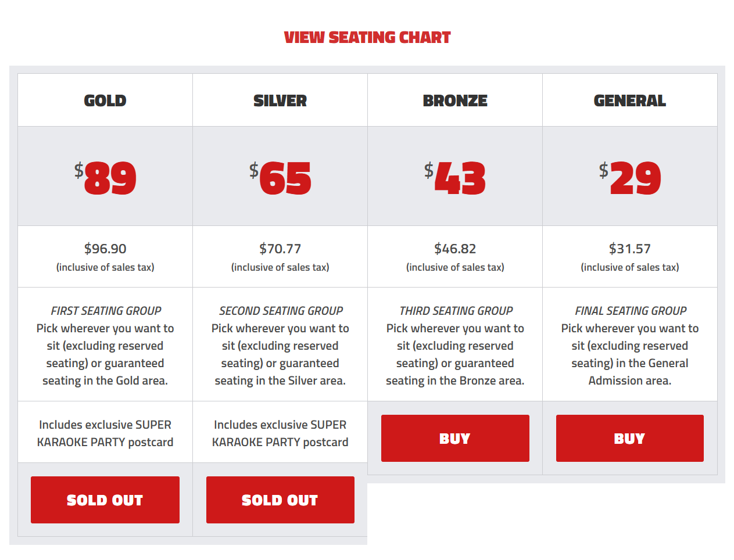Click the $46.82 tax-inclusive price
This screenshot has height=560, width=734.
pyautogui.click(x=455, y=249)
